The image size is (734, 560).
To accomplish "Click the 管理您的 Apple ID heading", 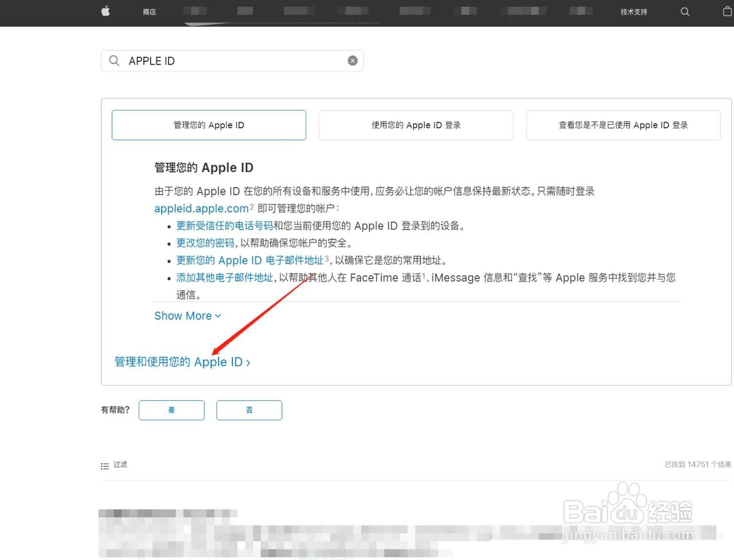I will point(204,168).
